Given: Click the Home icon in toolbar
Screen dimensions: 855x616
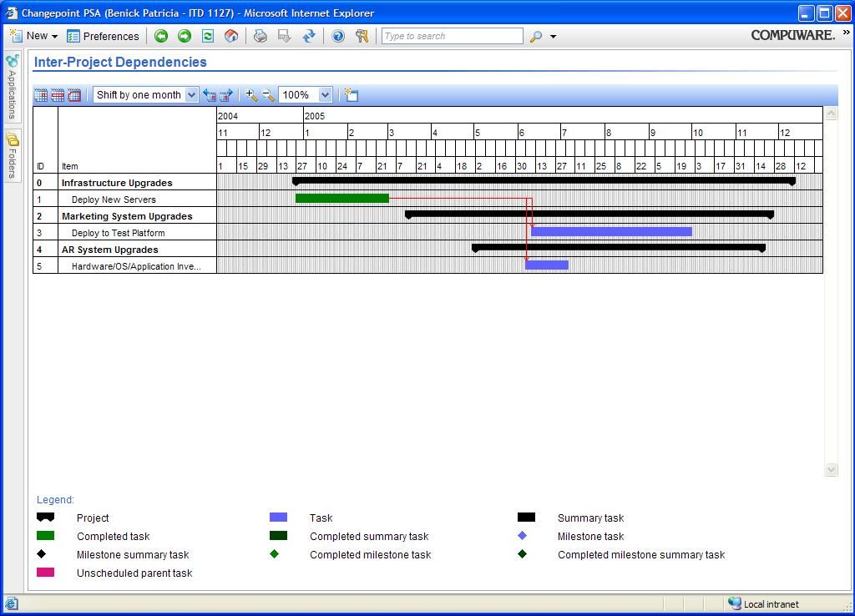Looking at the screenshot, I should [231, 36].
